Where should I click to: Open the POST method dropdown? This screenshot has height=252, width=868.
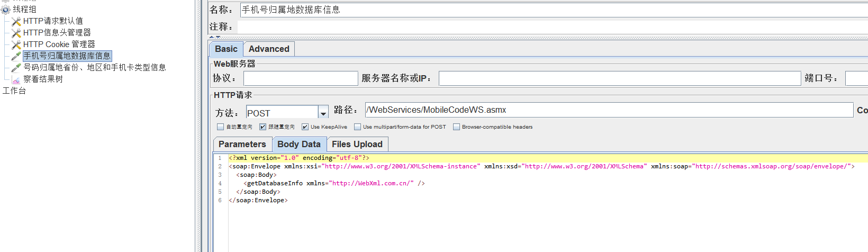pos(323,113)
